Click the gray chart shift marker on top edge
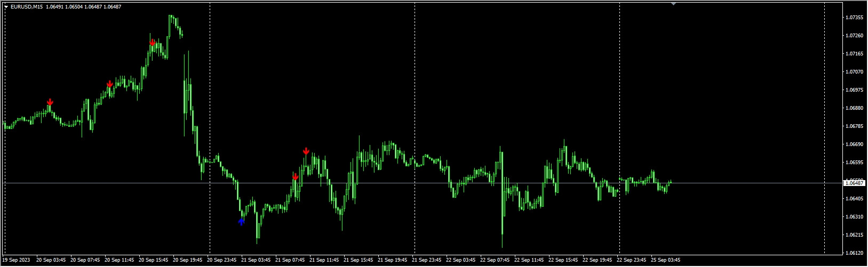Screen dimensions: 868x267 [x=673, y=4]
